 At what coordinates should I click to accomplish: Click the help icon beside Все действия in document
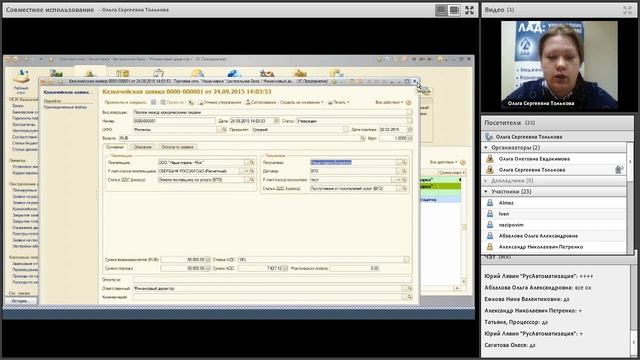tap(409, 102)
